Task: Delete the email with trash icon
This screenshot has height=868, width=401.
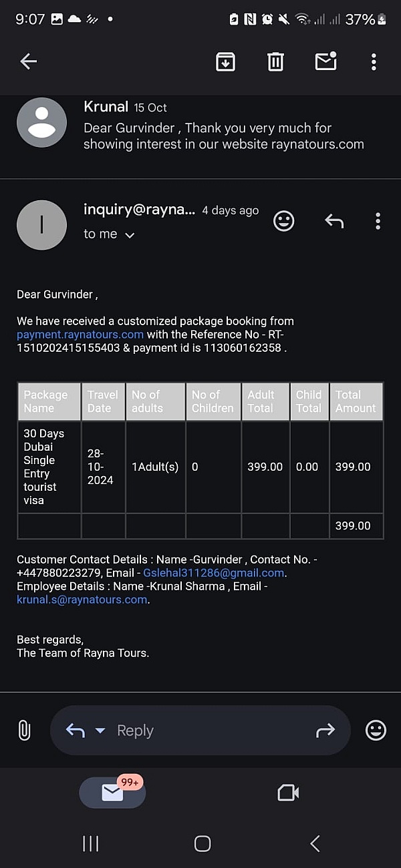Action: click(275, 61)
